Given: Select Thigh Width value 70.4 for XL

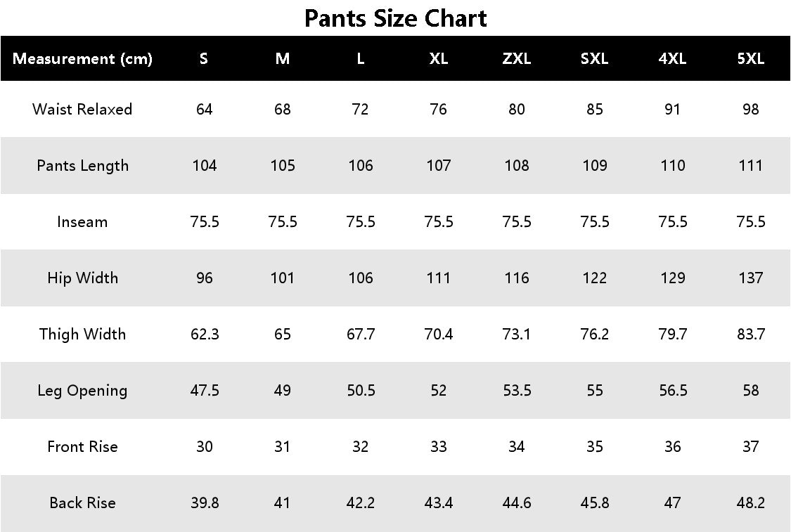Looking at the screenshot, I should click(x=439, y=335).
